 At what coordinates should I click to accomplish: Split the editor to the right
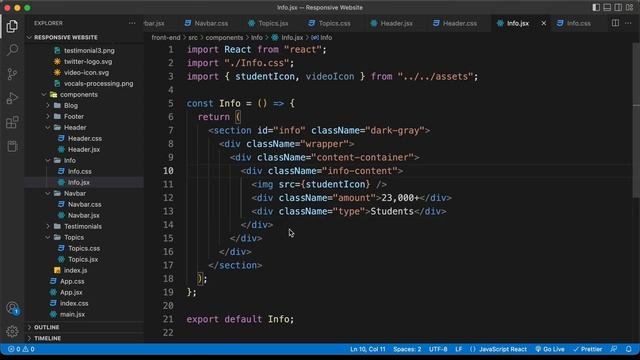coord(615,23)
